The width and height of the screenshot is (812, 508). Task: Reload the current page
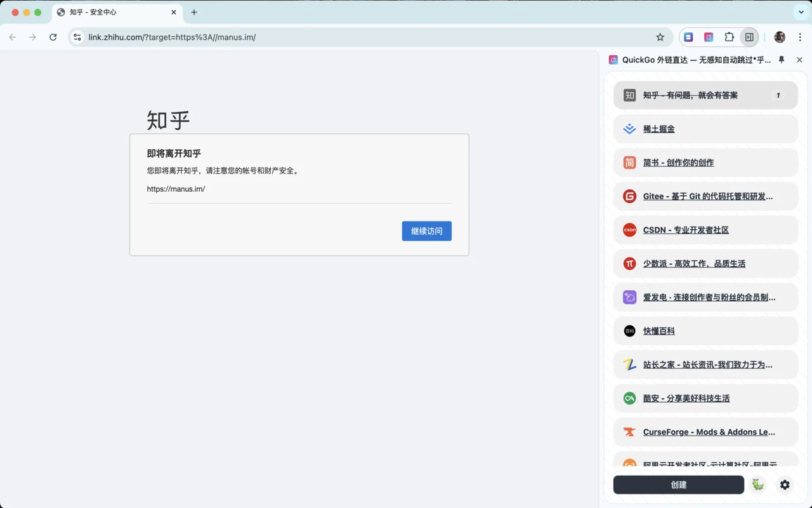coord(53,37)
